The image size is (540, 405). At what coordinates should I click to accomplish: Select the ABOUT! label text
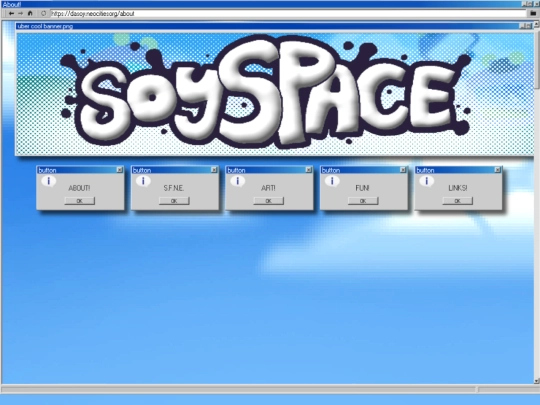(x=79, y=188)
